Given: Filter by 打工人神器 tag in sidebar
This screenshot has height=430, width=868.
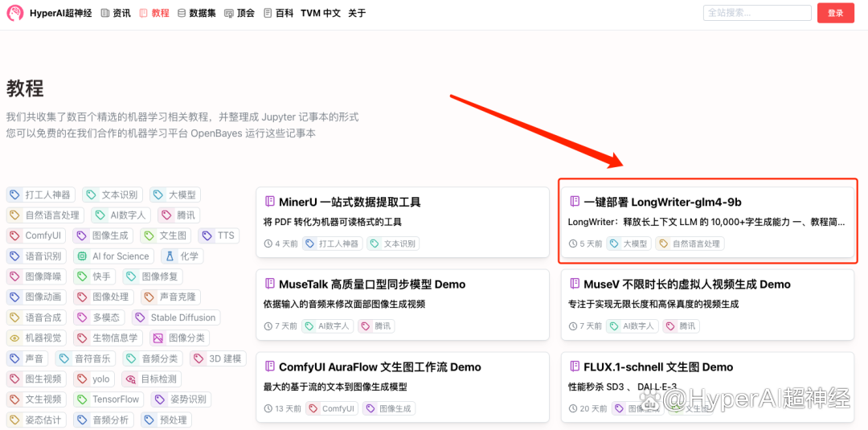Looking at the screenshot, I should pos(41,195).
